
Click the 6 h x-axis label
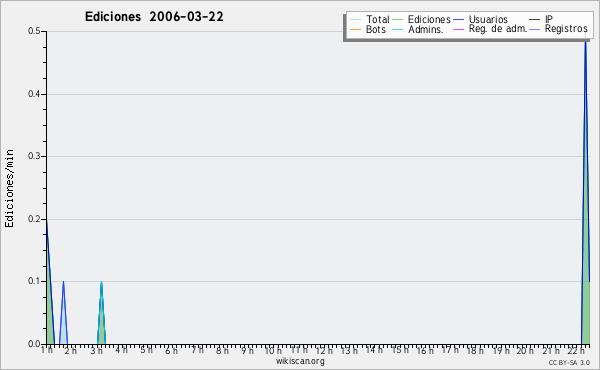tap(171, 350)
